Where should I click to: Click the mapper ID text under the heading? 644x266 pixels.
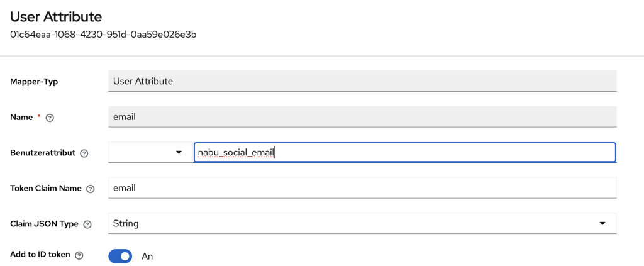click(x=103, y=34)
